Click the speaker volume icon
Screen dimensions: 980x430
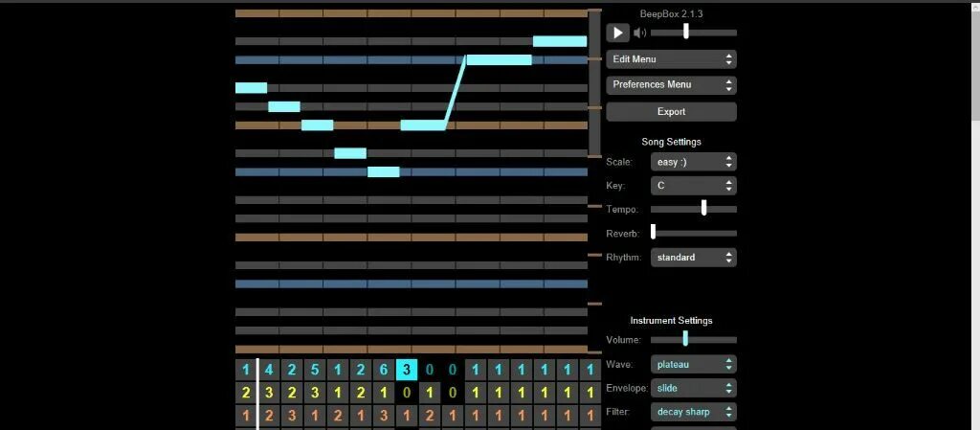640,33
